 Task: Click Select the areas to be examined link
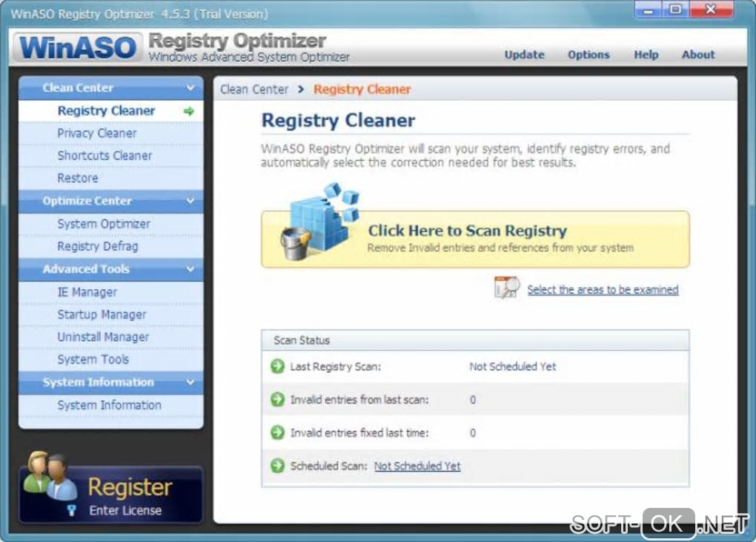tap(603, 290)
